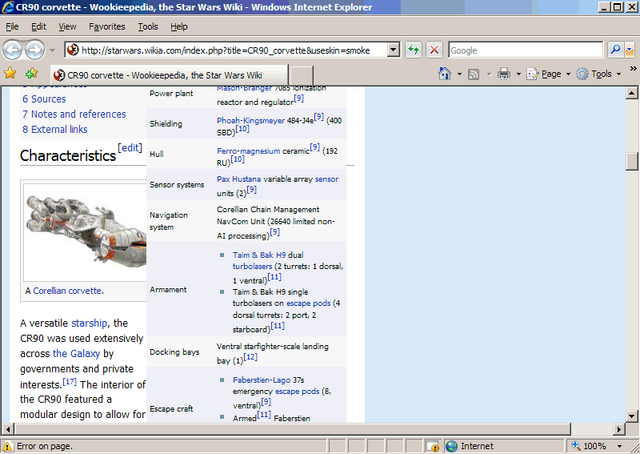Screen dimensions: 640x454
Task: Select the CR90 corvette Wookieepedia tab
Action: tap(169, 75)
